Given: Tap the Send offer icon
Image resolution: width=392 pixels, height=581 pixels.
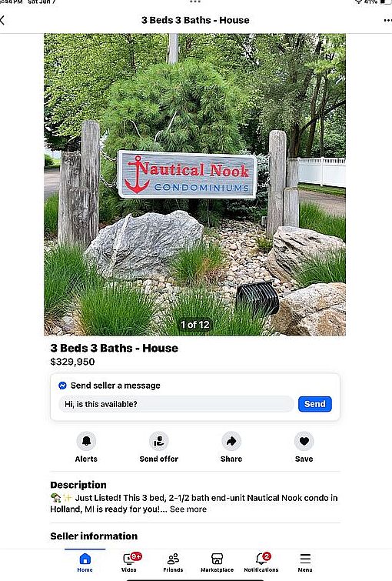Looking at the screenshot, I should tap(159, 441).
